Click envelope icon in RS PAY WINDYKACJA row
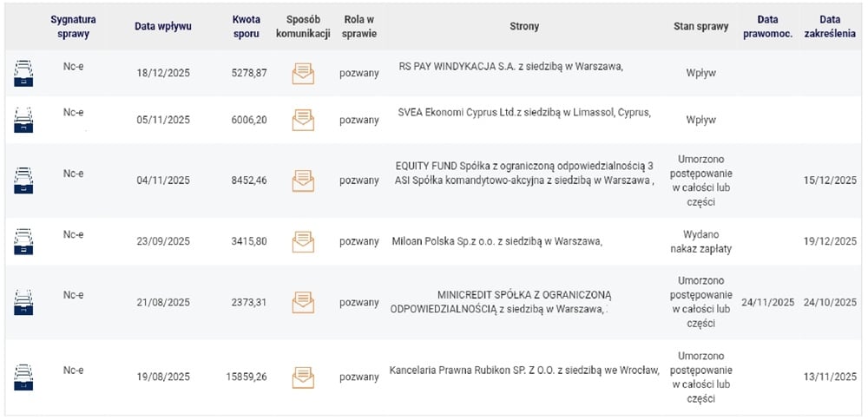 click(303, 73)
